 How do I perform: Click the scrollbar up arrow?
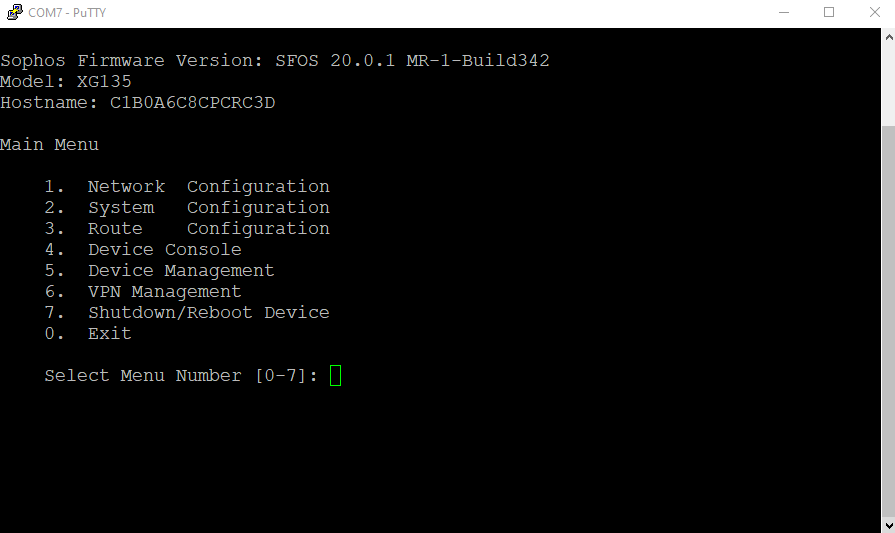click(x=887, y=35)
